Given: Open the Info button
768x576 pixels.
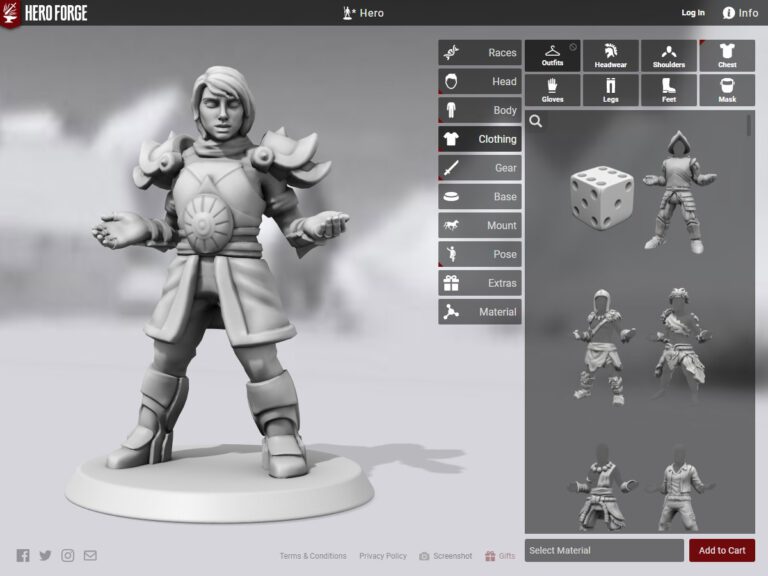Looking at the screenshot, I should [741, 13].
